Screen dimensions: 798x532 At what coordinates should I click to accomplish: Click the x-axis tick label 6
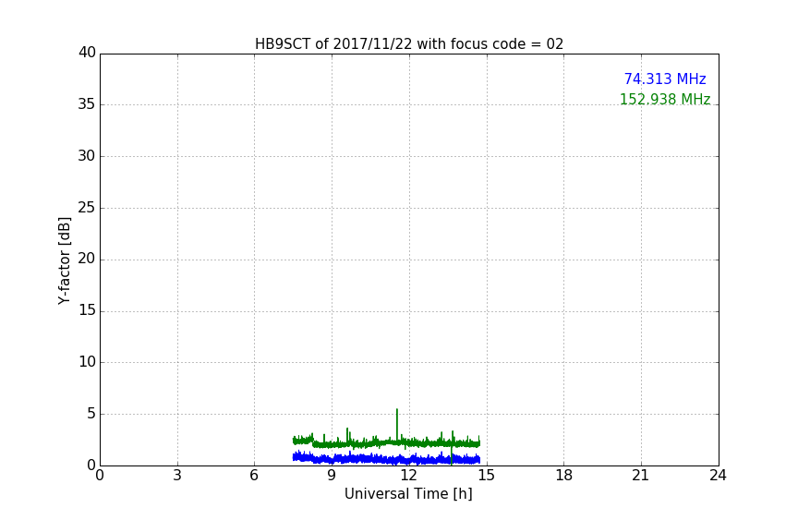pos(255,476)
